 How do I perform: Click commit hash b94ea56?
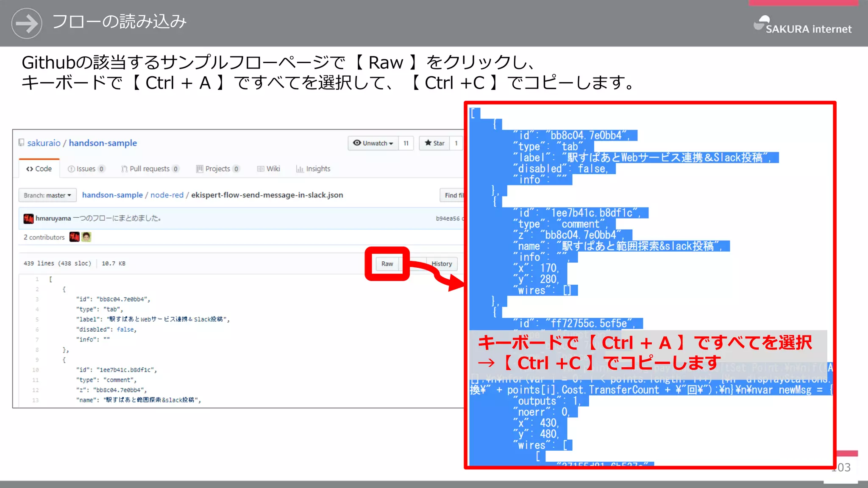click(x=448, y=219)
